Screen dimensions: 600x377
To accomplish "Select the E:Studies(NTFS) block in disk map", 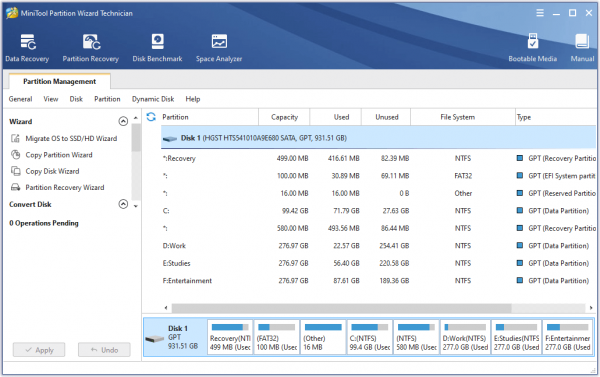I will coord(517,337).
